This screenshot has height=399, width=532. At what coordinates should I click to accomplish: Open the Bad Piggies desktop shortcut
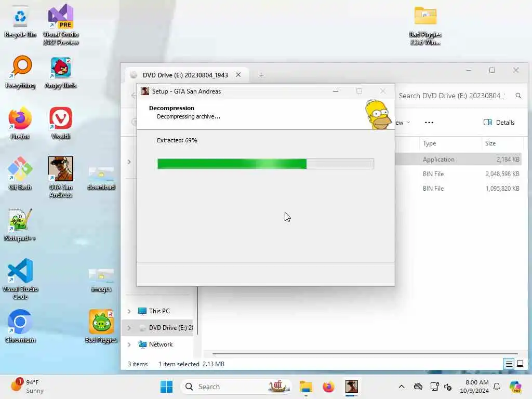101,326
